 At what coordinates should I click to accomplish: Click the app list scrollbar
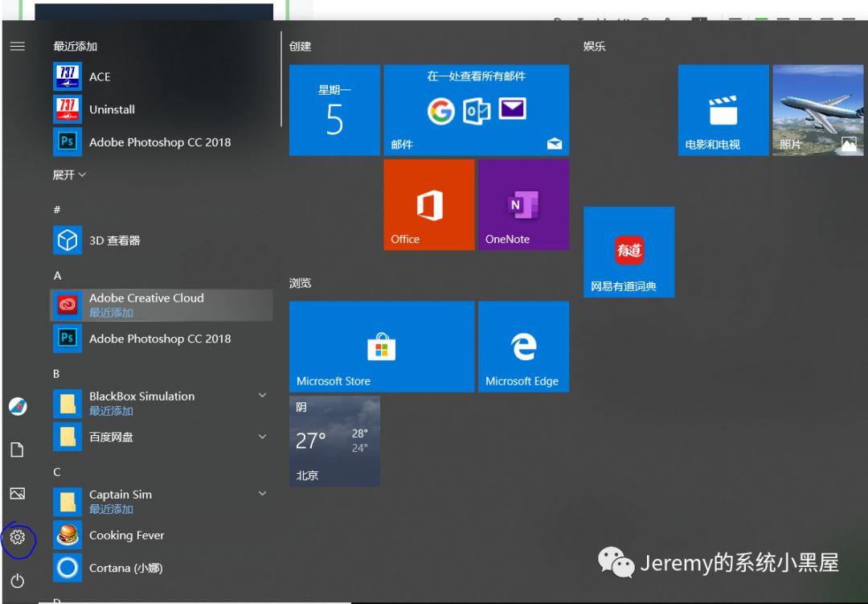(280, 79)
